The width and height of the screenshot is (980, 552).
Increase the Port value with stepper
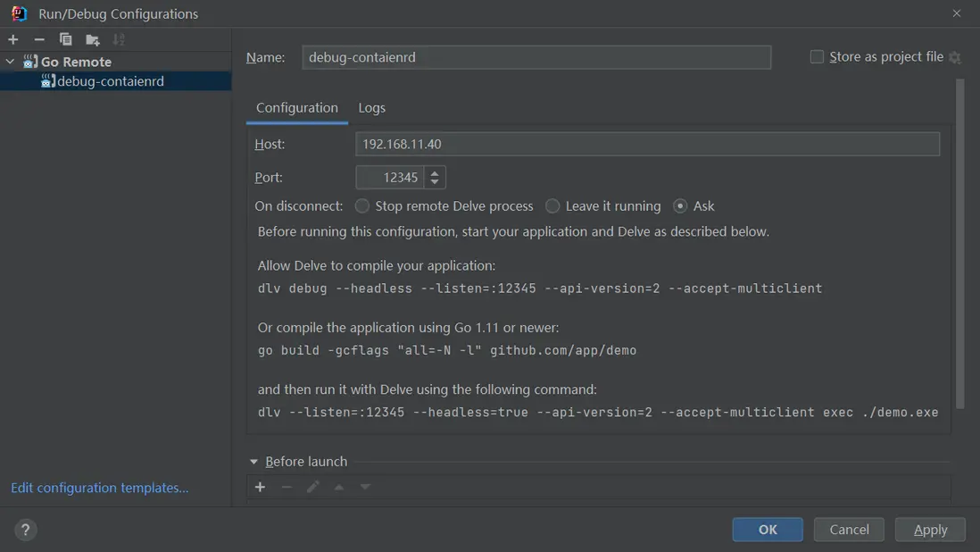435,172
